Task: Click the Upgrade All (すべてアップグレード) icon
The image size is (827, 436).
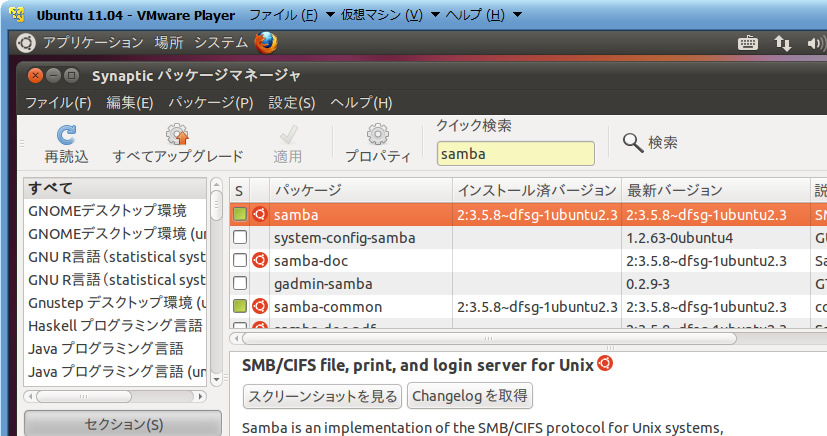Action: pos(177,135)
